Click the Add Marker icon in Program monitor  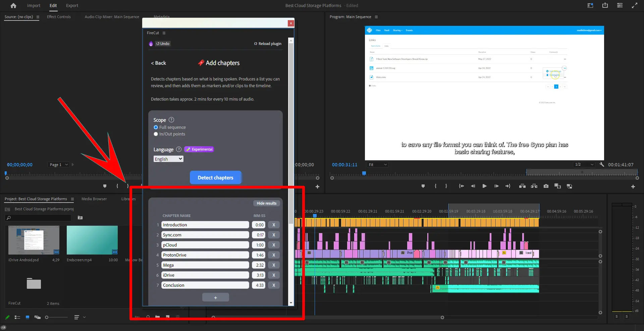(x=423, y=186)
